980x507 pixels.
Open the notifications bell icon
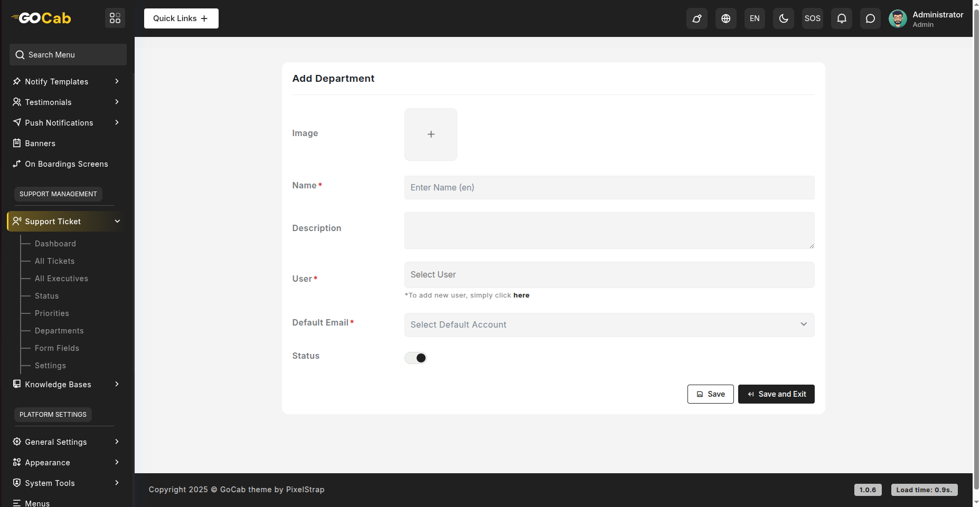click(841, 18)
